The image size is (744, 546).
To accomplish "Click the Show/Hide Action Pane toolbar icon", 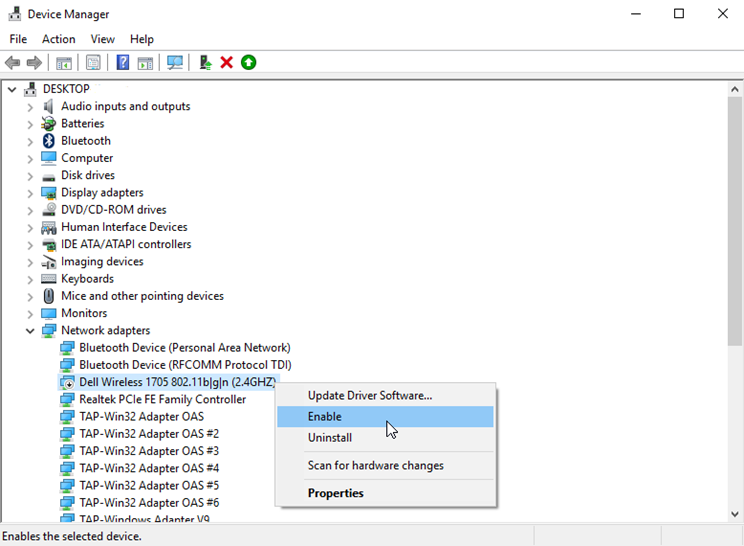I will pos(145,63).
